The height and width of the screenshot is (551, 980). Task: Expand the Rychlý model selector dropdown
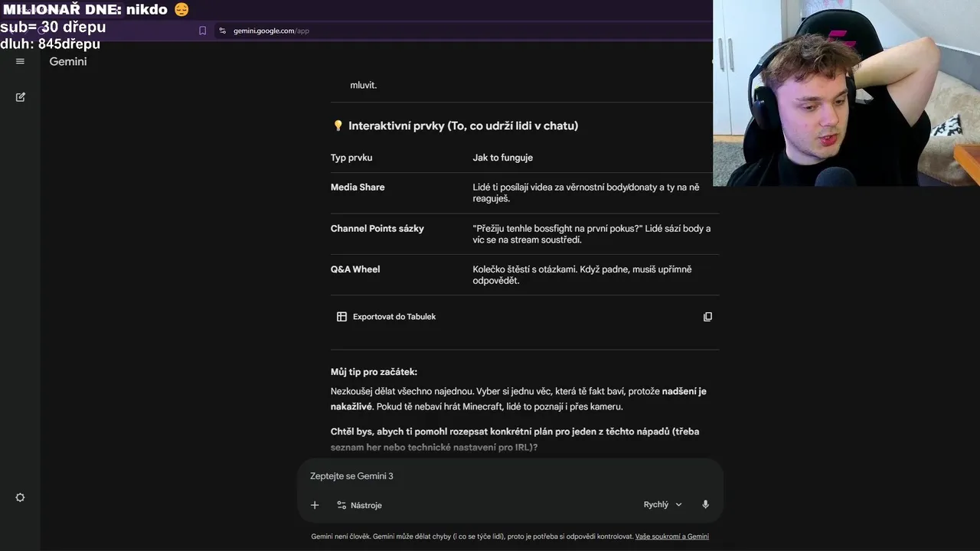663,505
